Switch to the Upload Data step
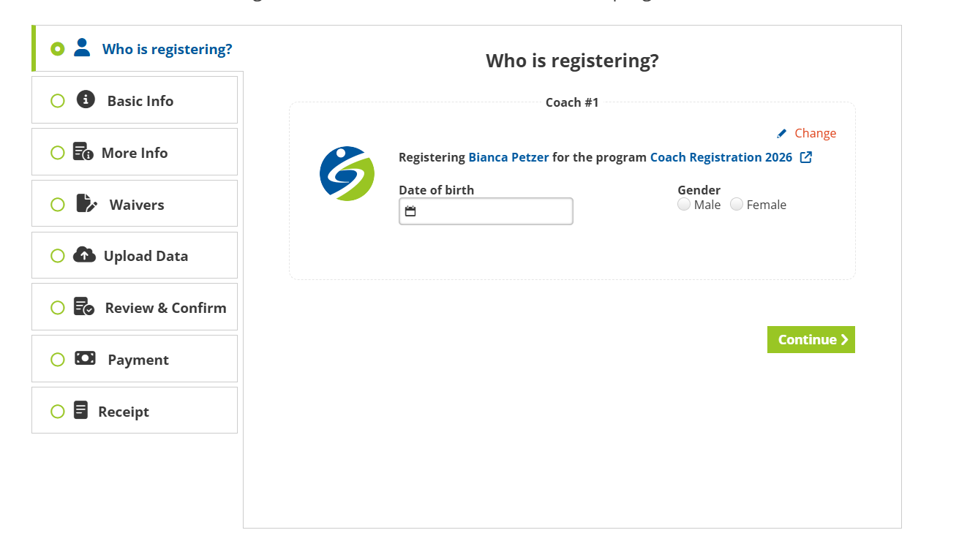959x560 pixels. tap(146, 256)
